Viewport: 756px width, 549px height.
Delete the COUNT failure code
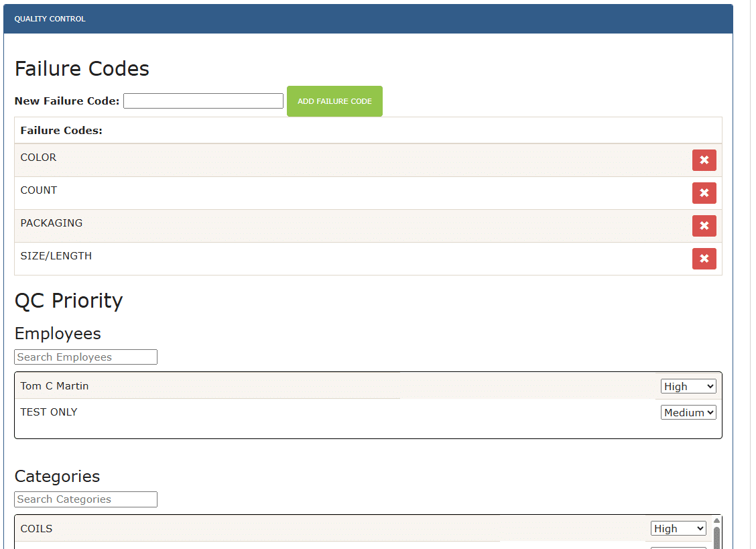tap(704, 193)
